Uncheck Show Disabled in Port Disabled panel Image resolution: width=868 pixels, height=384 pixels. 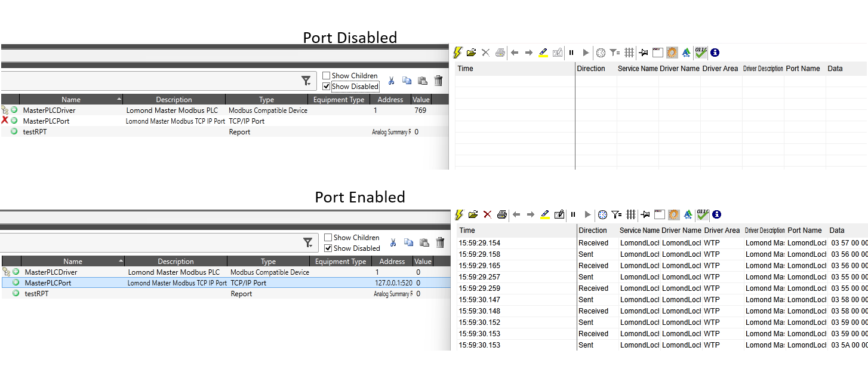coord(327,87)
